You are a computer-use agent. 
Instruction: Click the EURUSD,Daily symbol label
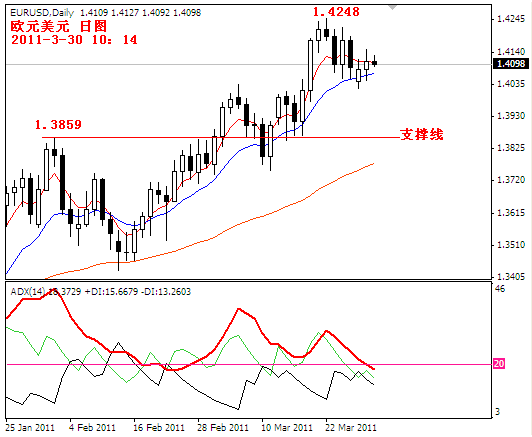[x=42, y=13]
